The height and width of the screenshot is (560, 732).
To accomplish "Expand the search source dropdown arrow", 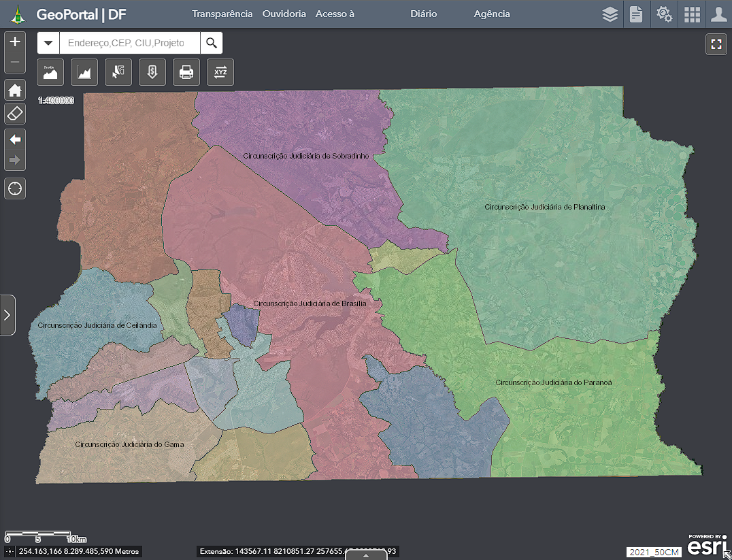I will pos(48,43).
